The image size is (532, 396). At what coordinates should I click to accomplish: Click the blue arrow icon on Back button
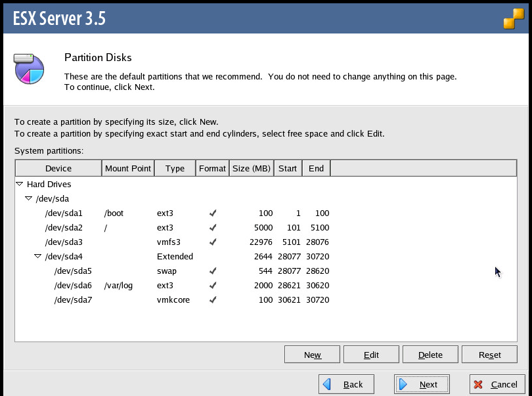[x=326, y=384]
